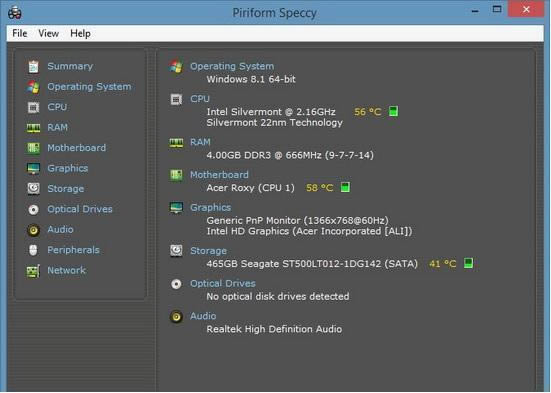This screenshot has height=393, width=551.
Task: Select the Graphics monitor sidebar icon
Action: click(x=33, y=168)
